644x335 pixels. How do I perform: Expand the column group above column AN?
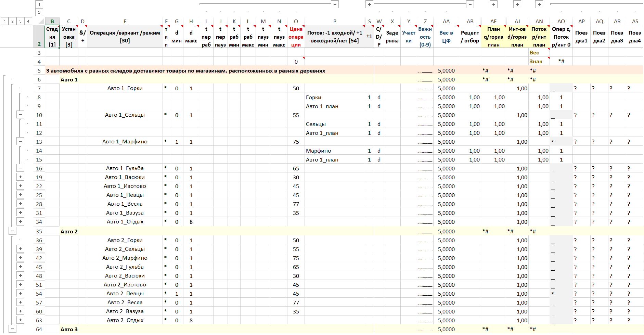click(539, 4)
